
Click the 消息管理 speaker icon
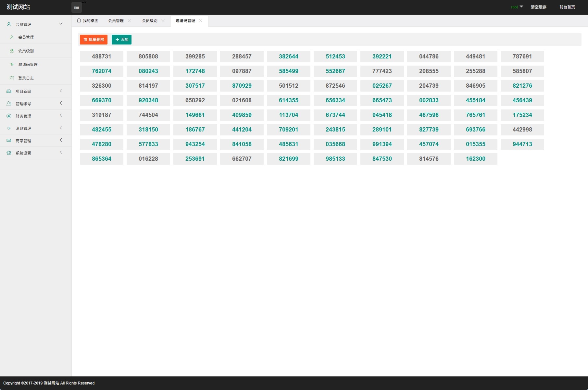[9, 128]
